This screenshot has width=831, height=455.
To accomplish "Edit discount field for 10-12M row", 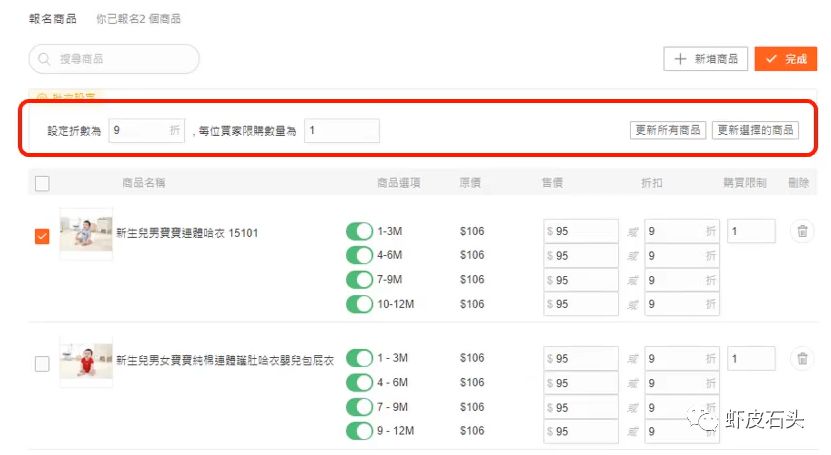I will click(682, 304).
